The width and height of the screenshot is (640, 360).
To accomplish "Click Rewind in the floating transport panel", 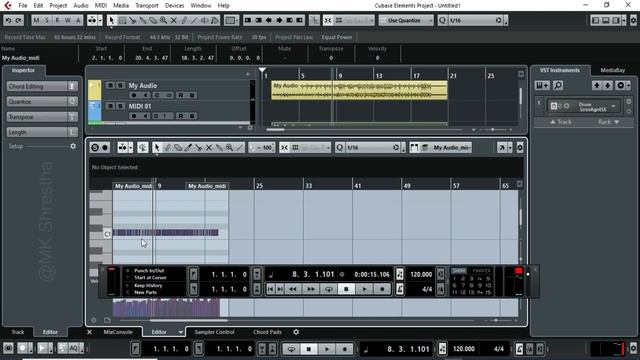I will pyautogui.click(x=293, y=289).
